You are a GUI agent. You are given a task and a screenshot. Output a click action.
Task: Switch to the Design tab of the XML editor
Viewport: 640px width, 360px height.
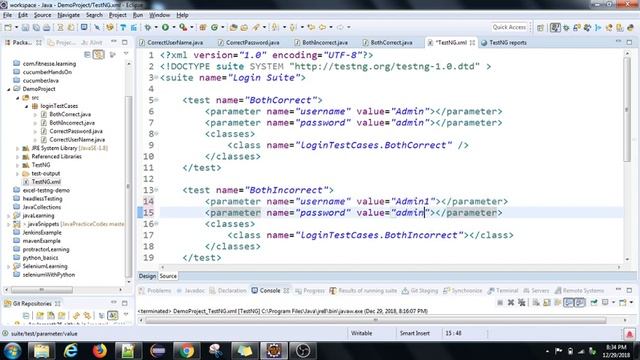coord(147,276)
